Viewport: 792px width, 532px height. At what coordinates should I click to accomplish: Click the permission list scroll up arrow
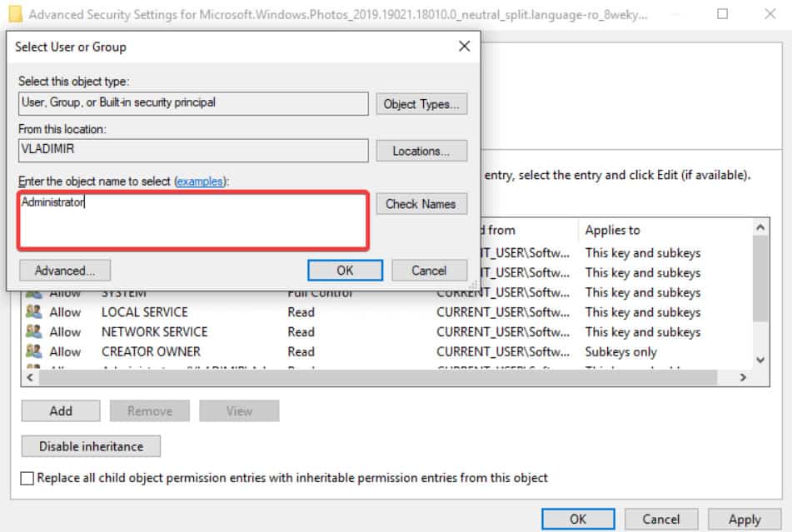tap(760, 227)
